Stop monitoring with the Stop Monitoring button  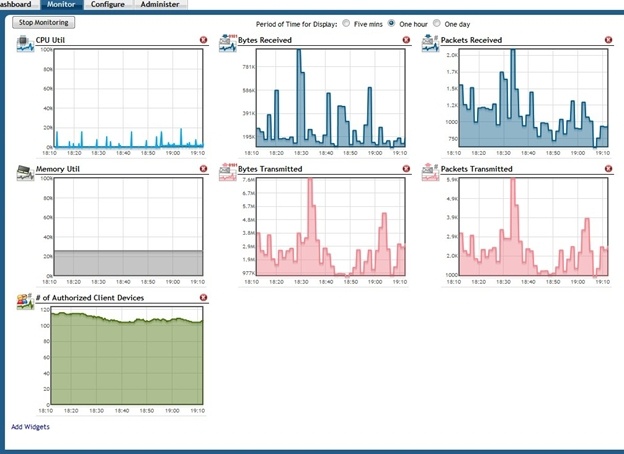coord(44,23)
